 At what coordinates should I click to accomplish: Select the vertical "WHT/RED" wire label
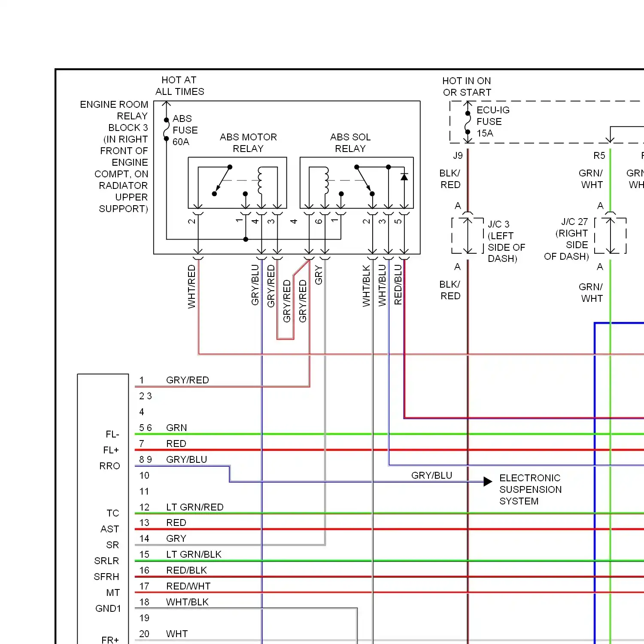click(x=191, y=286)
